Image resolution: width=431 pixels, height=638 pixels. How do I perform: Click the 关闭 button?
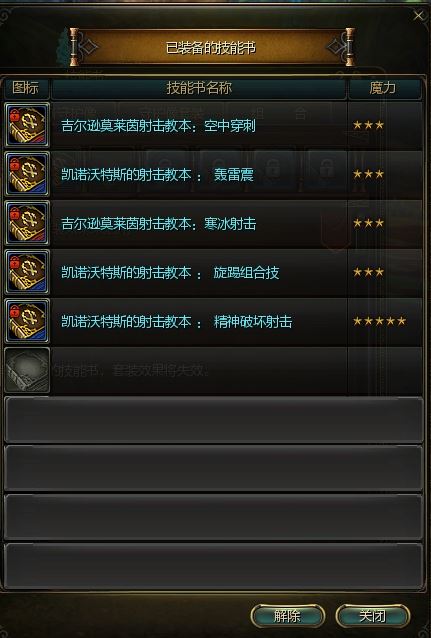(x=372, y=616)
